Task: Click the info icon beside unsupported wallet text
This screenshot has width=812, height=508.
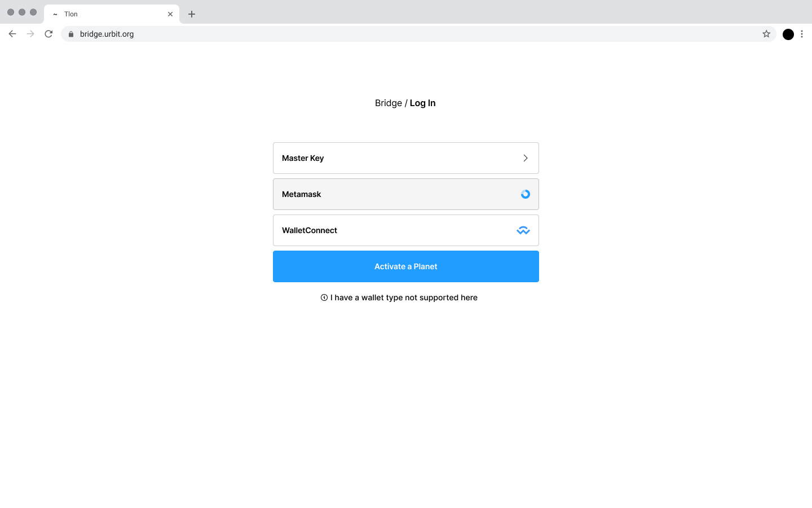Action: click(x=324, y=297)
